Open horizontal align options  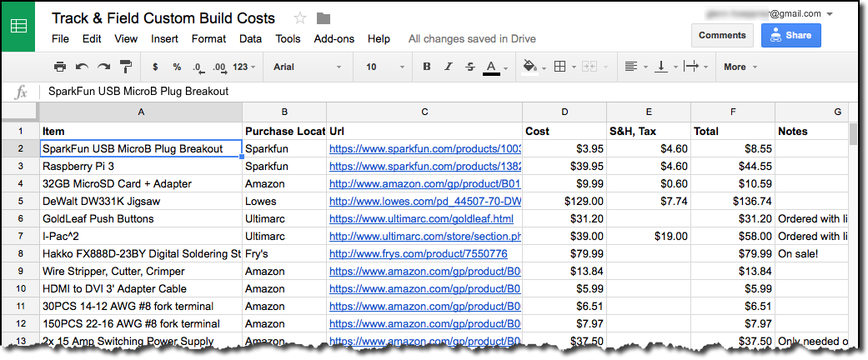pyautogui.click(x=630, y=67)
